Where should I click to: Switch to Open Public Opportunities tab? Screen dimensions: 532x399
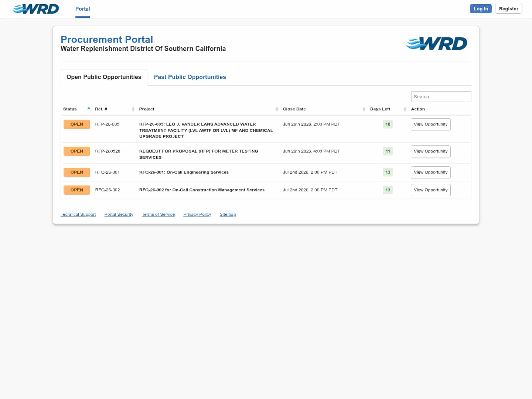tap(104, 77)
